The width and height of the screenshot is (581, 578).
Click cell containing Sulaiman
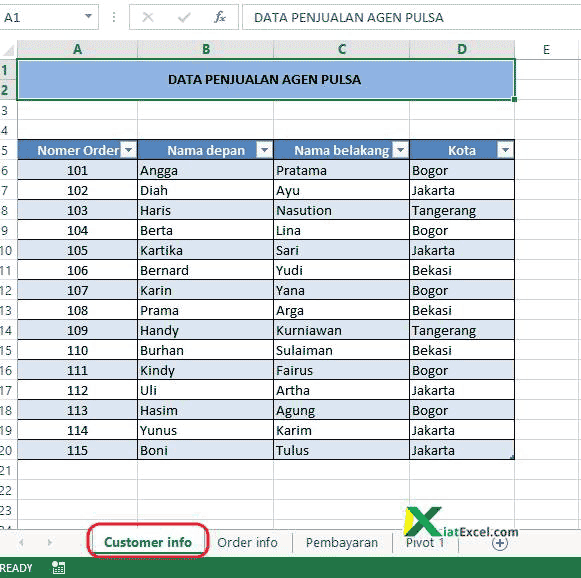tap(342, 351)
